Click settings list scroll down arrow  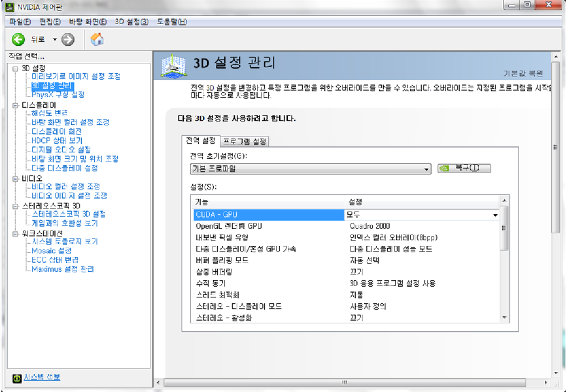pos(504,318)
